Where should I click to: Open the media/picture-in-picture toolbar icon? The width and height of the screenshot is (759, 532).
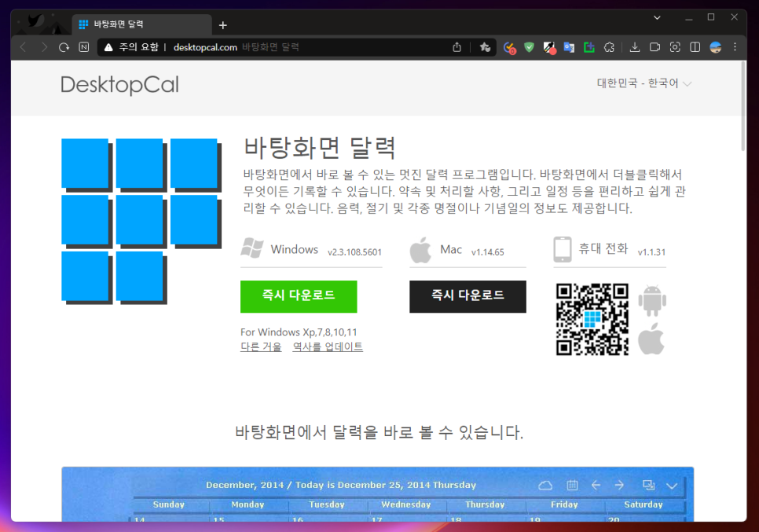click(654, 47)
